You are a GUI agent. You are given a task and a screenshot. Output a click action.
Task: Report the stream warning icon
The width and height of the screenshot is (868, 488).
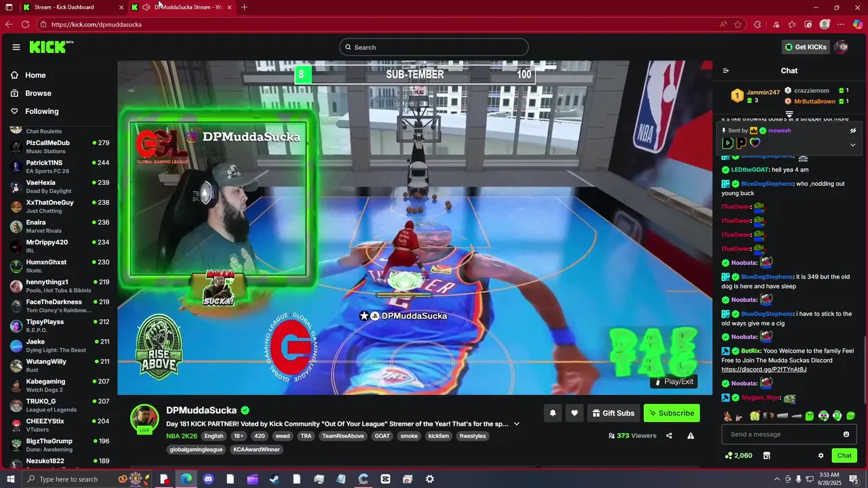pos(690,436)
